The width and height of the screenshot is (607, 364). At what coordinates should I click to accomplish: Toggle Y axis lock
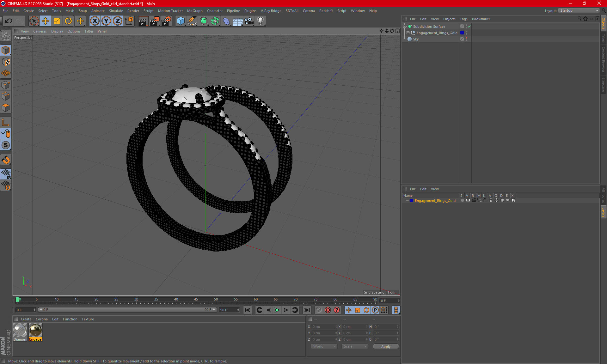106,21
